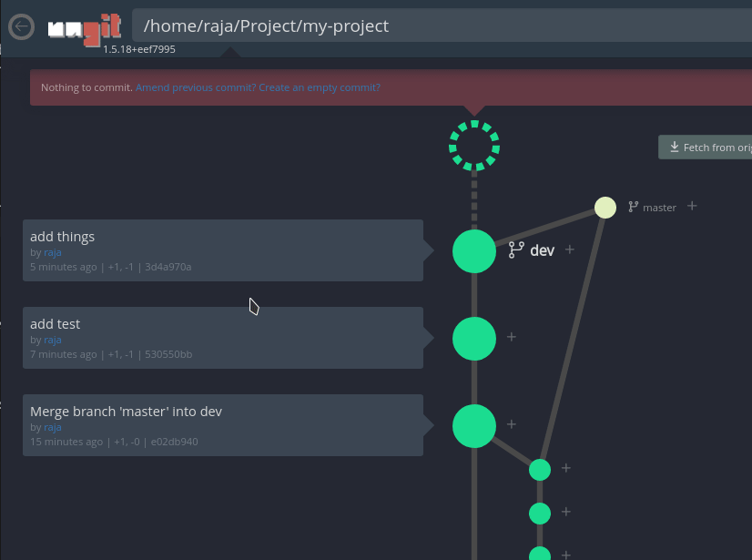Select the pale master commit node

point(605,208)
